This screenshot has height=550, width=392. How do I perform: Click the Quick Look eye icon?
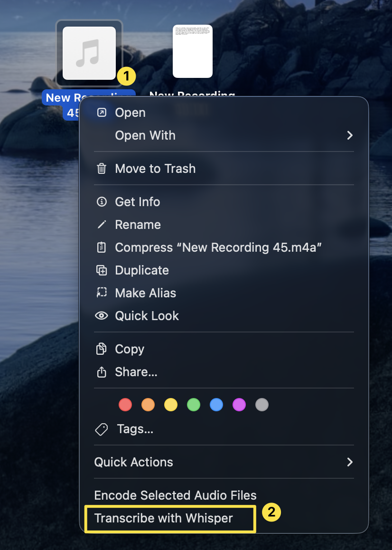tap(102, 316)
